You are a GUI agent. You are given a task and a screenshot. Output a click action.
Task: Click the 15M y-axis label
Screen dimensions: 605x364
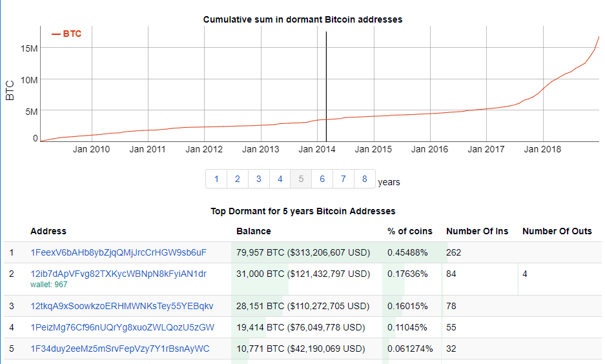pos(29,48)
